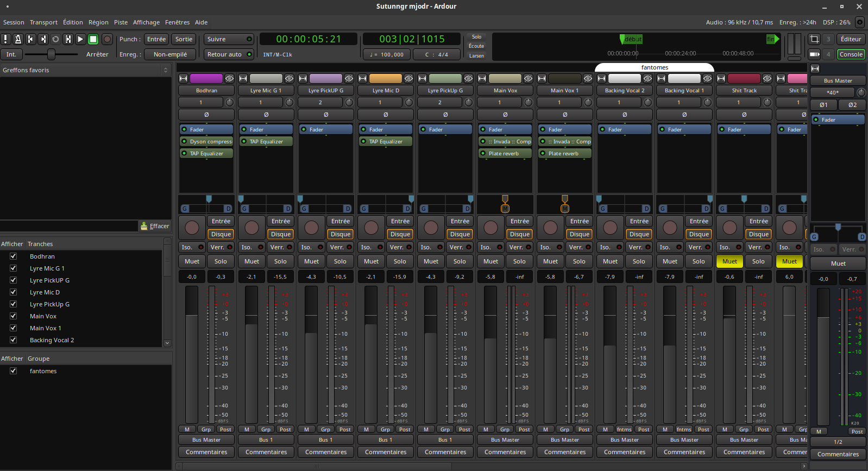The image size is (868, 471).
Task: Toggle phase invert on Bodhran strip
Action: 206,115
